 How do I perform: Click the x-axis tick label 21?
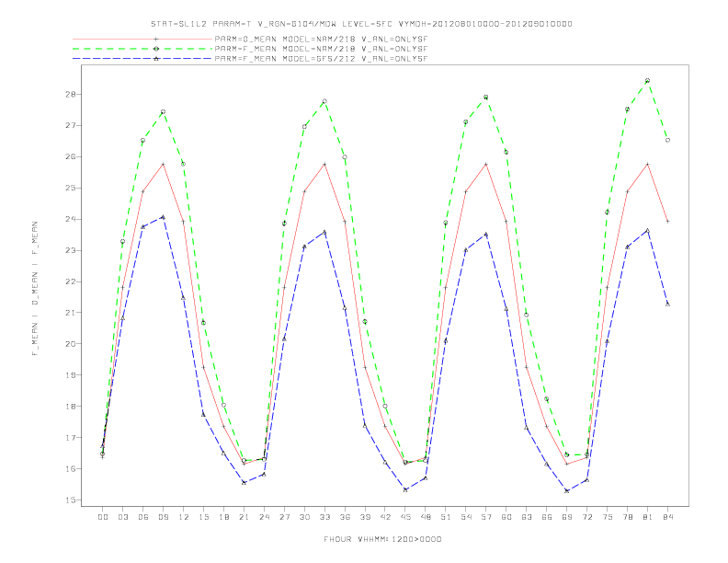(x=244, y=517)
